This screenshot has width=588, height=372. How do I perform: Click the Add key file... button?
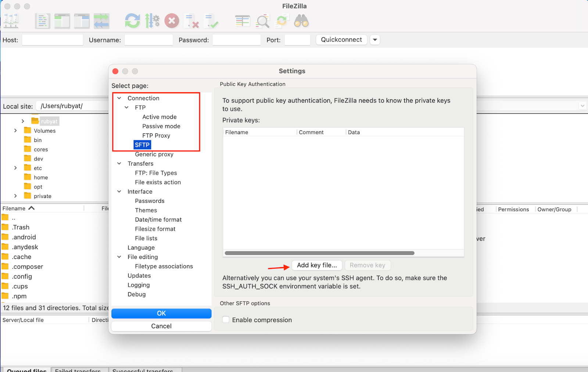317,265
